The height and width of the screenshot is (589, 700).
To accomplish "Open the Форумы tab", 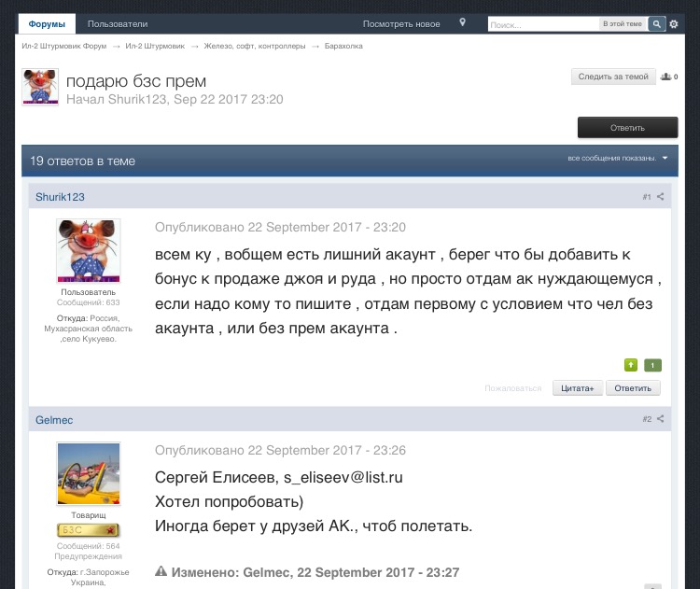I will point(47,24).
